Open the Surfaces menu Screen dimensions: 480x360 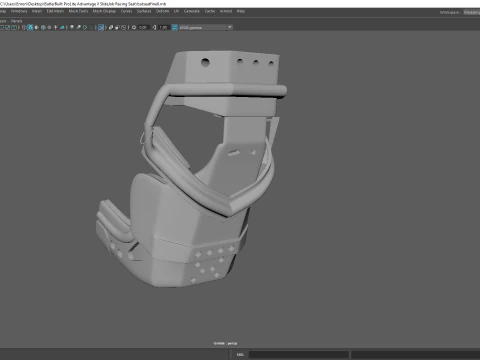pos(144,11)
